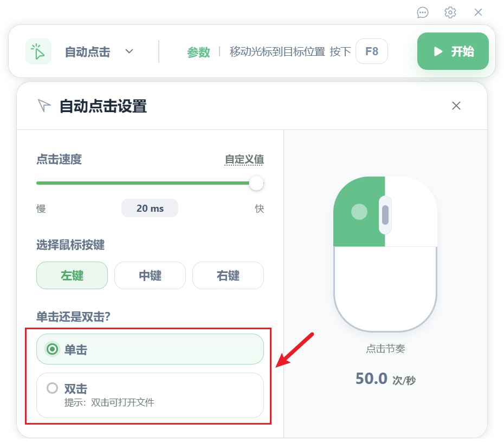Select the 中键 mouse button
This screenshot has height=443, width=504.
point(150,275)
